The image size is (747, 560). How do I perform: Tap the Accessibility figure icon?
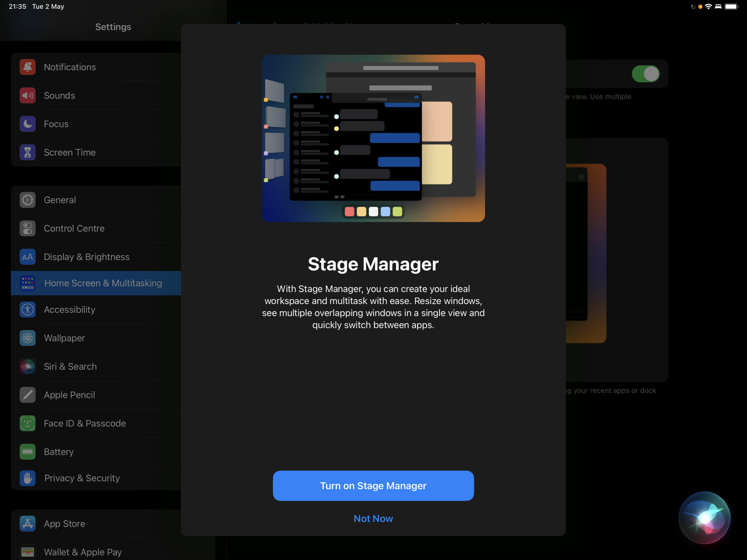(x=27, y=310)
